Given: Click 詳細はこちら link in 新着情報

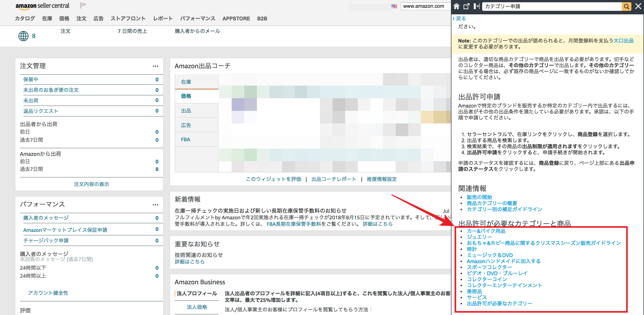Looking at the screenshot, I should [x=378, y=224].
